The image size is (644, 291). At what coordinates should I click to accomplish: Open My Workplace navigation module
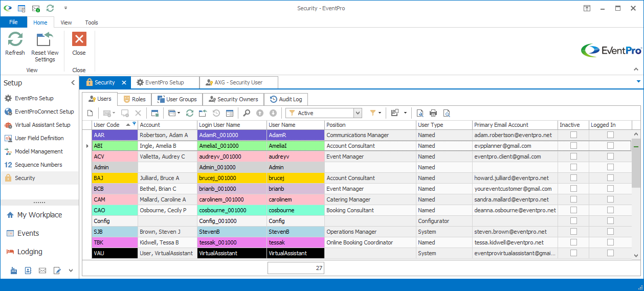[x=39, y=215]
